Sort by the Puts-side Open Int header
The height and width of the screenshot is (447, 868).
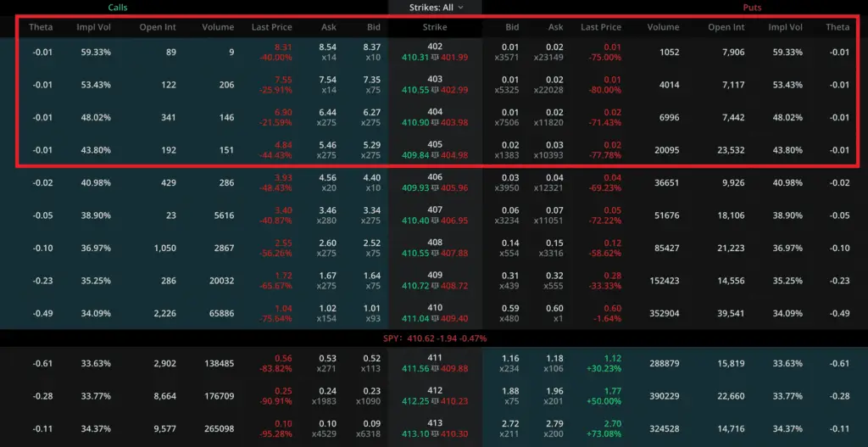pyautogui.click(x=726, y=27)
